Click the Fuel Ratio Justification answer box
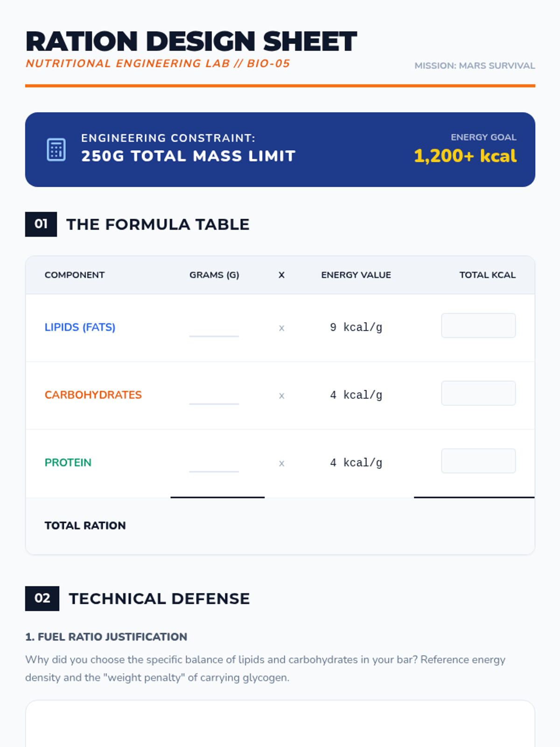This screenshot has width=560, height=747. 280,724
